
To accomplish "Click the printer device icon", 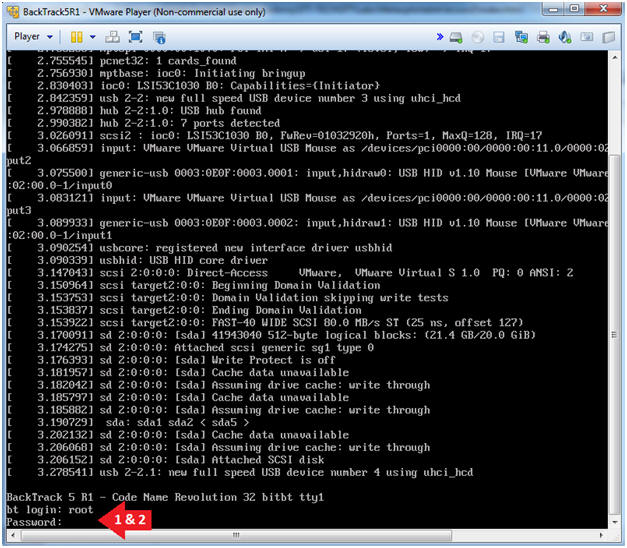I will pos(543,37).
